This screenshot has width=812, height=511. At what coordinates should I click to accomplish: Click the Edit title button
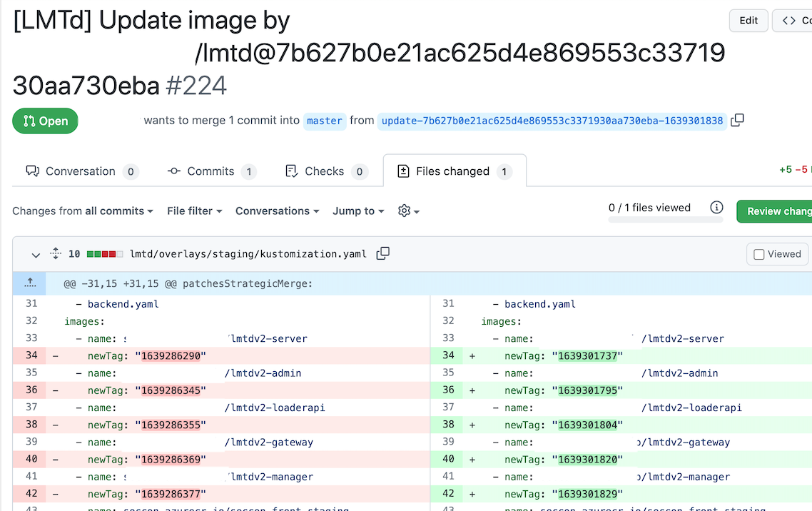[x=748, y=21]
